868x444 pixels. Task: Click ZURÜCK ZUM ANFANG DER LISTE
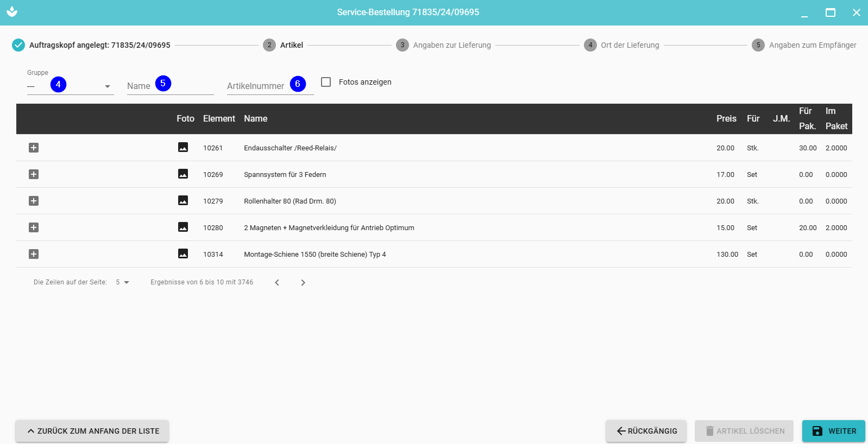click(x=92, y=431)
